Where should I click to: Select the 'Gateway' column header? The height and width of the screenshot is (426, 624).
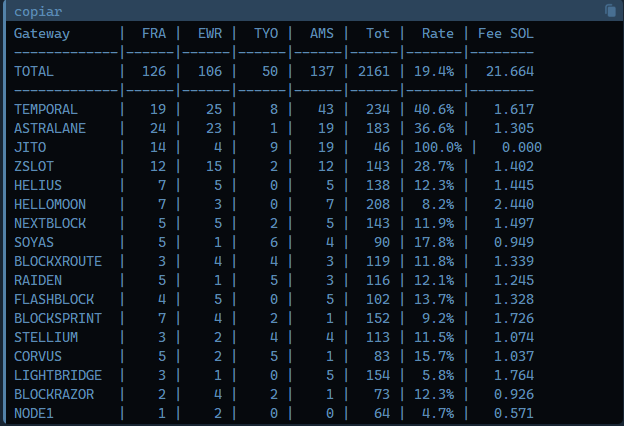(x=42, y=34)
